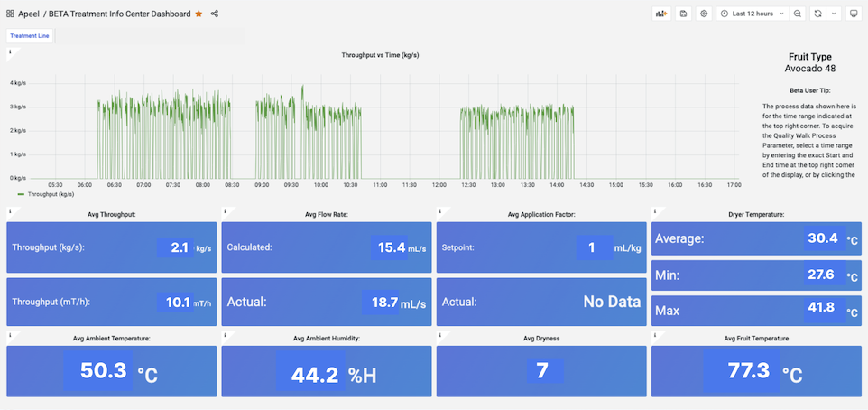
Task: Cycle view mode with the monitor icon
Action: click(853, 14)
